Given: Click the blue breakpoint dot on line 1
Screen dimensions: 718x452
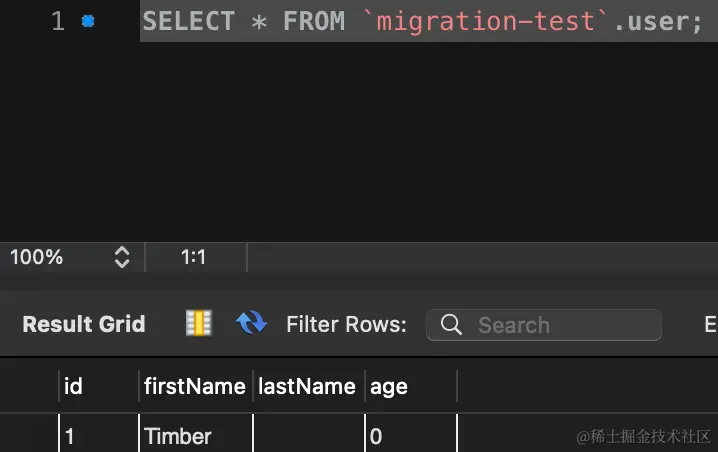Looking at the screenshot, I should tap(88, 21).
